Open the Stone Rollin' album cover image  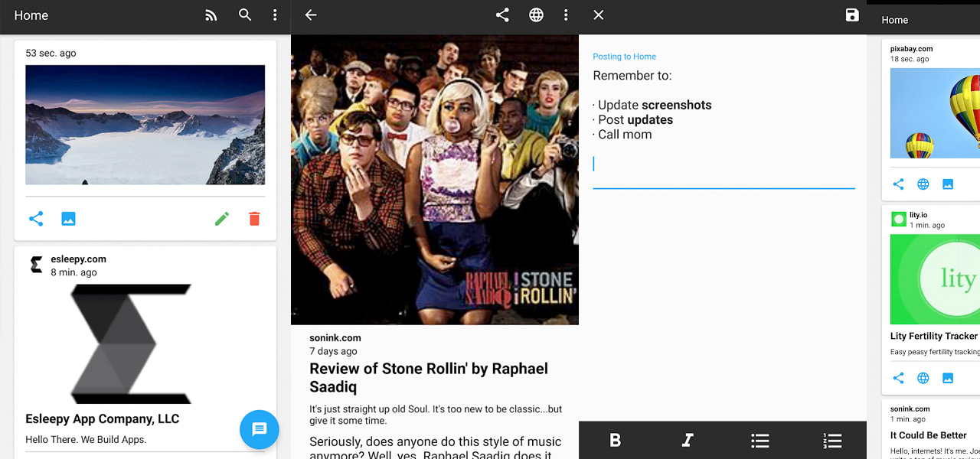click(435, 180)
